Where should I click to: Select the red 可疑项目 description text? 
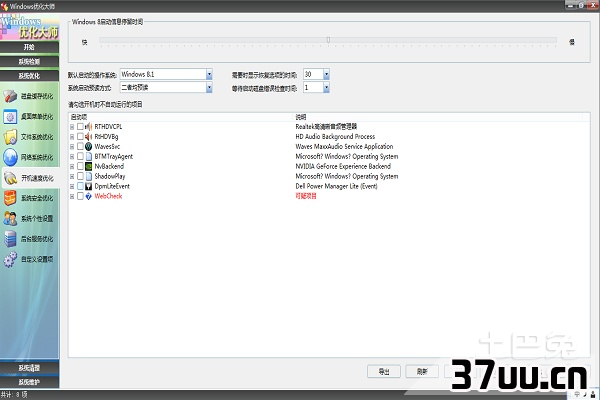[x=306, y=196]
